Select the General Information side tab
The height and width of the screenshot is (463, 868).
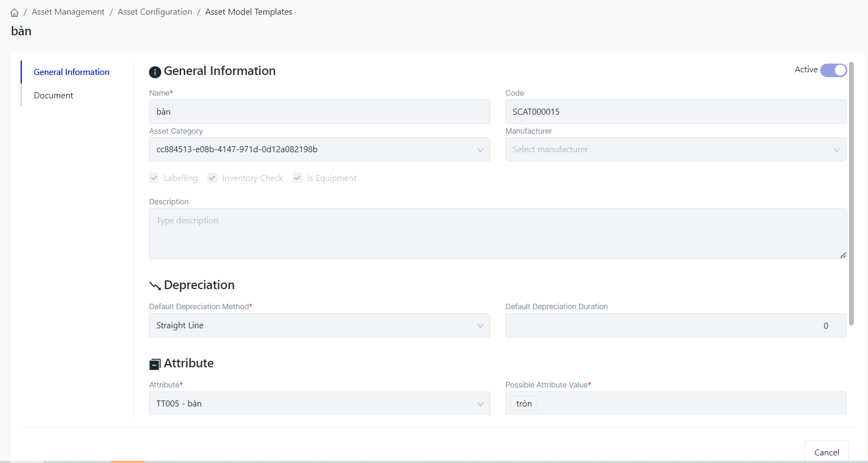(71, 72)
